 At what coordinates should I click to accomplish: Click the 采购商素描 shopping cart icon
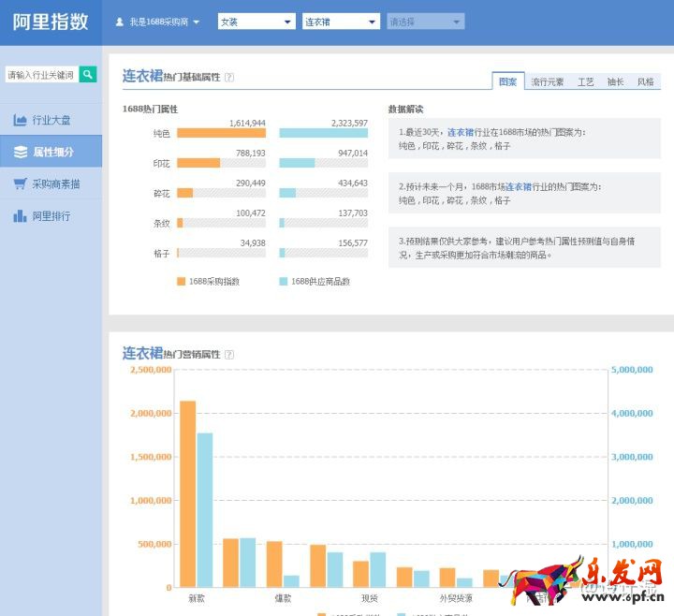coord(20,184)
